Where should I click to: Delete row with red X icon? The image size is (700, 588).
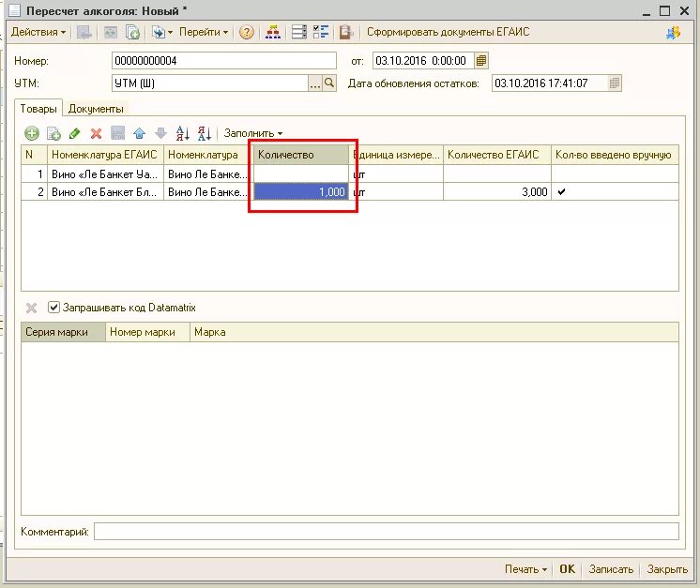tap(96, 133)
